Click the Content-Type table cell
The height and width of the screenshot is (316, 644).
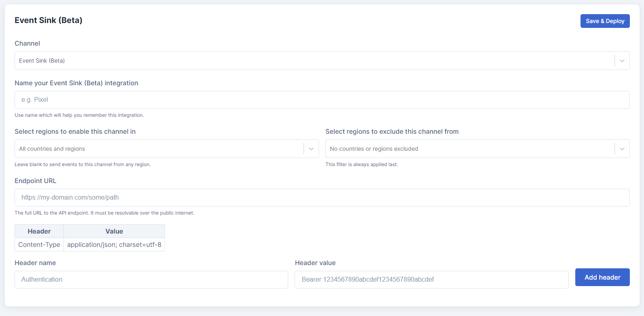tap(39, 244)
